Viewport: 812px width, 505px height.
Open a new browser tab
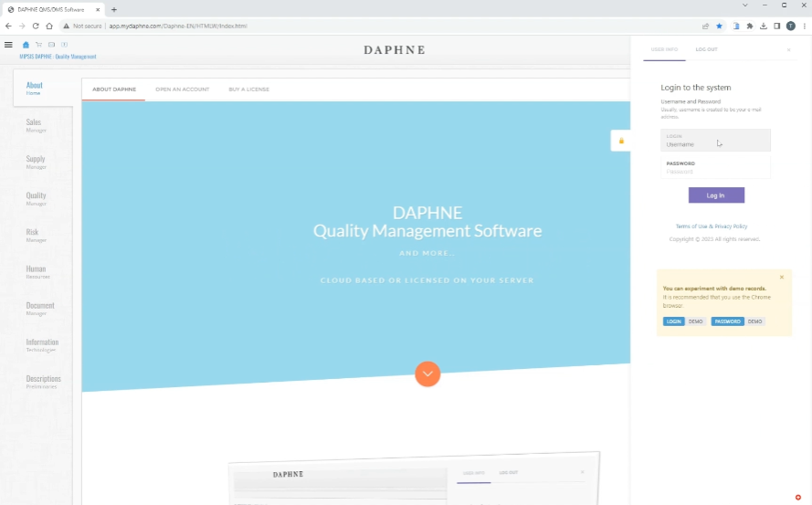coord(114,9)
